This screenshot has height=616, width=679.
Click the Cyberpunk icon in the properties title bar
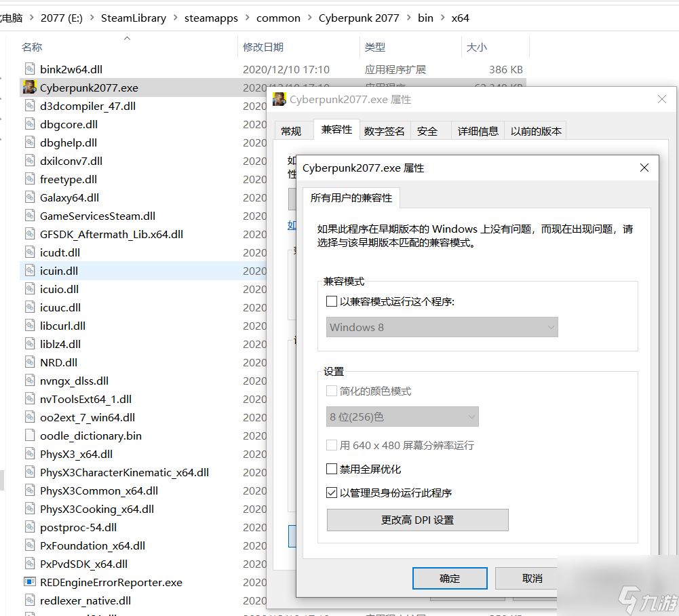[x=279, y=99]
